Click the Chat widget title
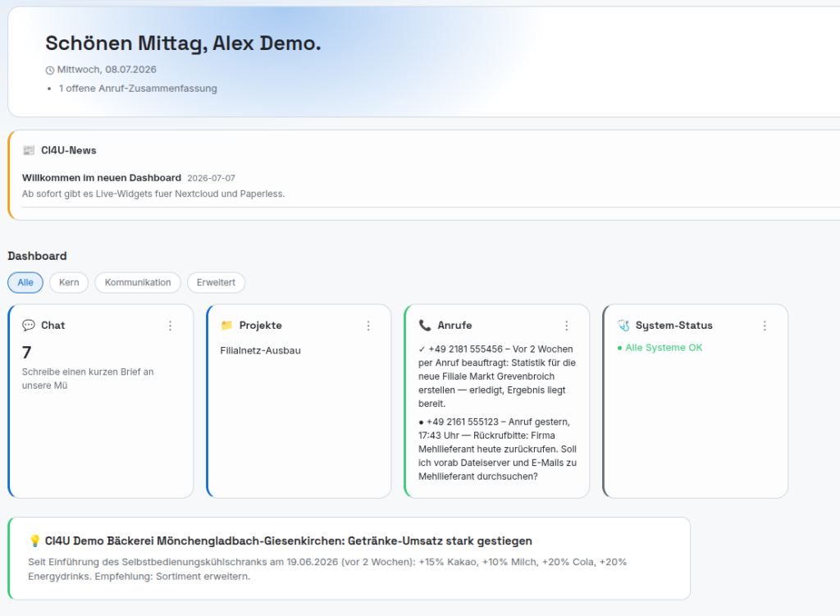 coord(53,325)
